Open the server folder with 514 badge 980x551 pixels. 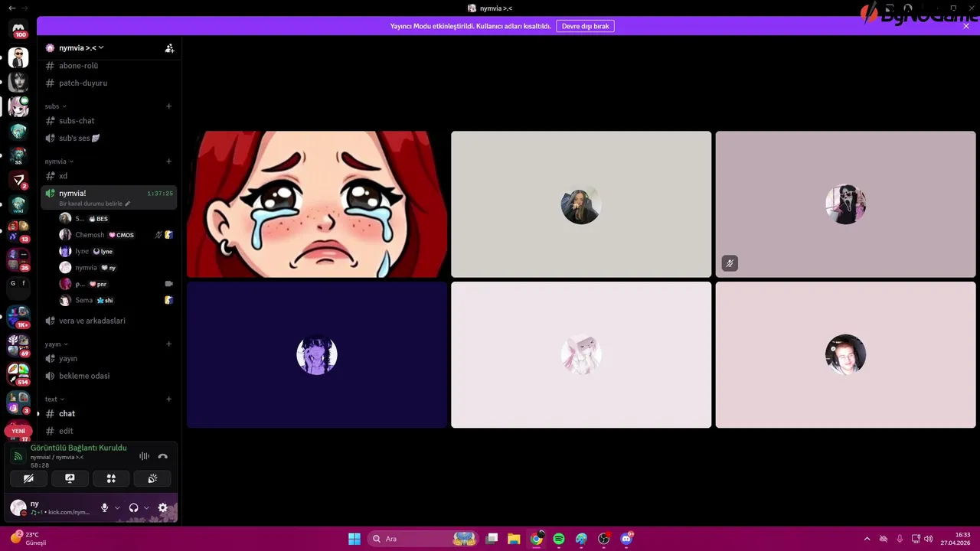[x=18, y=374]
